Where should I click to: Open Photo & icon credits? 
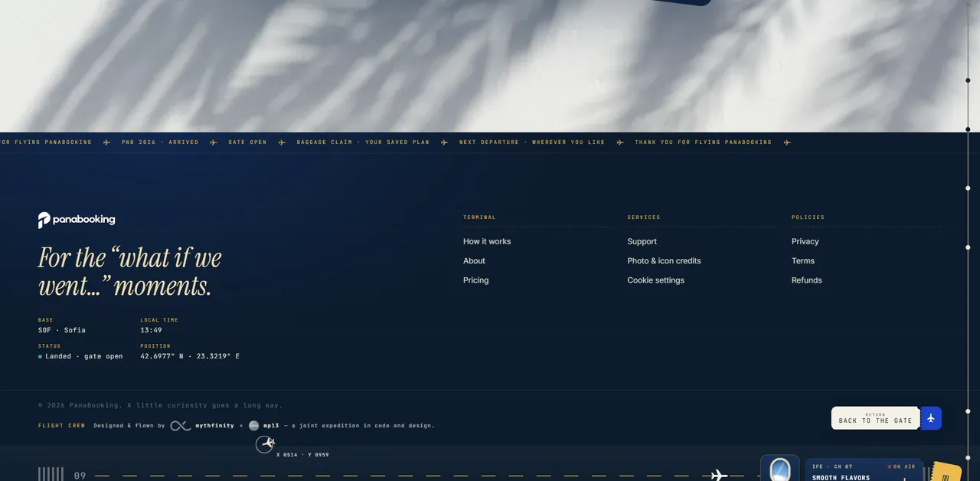pyautogui.click(x=664, y=261)
